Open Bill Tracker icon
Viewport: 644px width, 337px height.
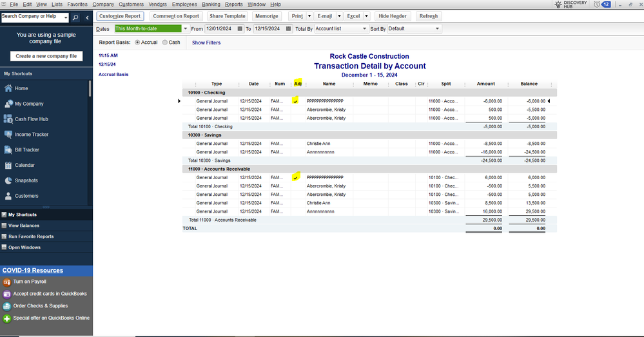point(8,150)
